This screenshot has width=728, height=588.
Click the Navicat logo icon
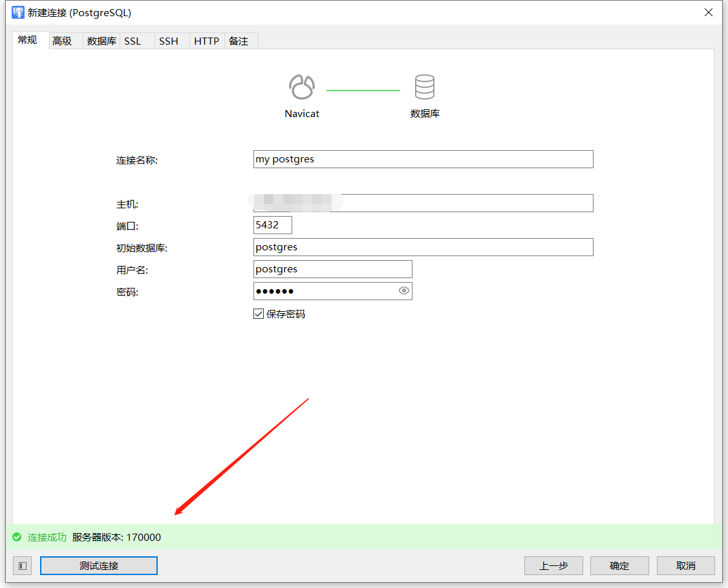[x=302, y=87]
